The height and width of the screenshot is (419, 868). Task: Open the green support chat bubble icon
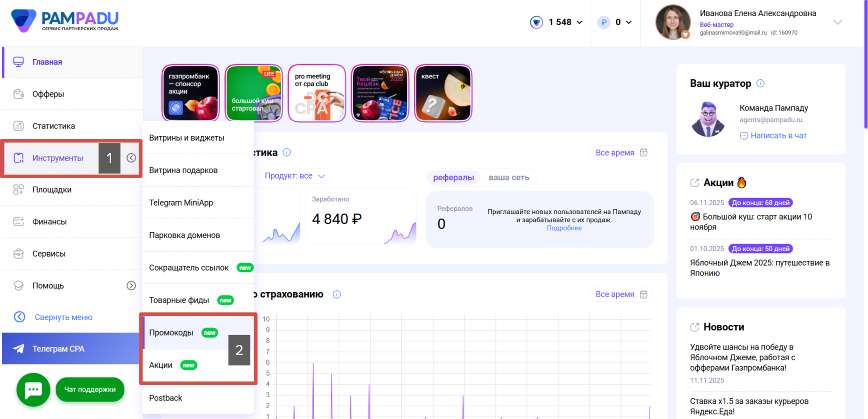(x=33, y=390)
